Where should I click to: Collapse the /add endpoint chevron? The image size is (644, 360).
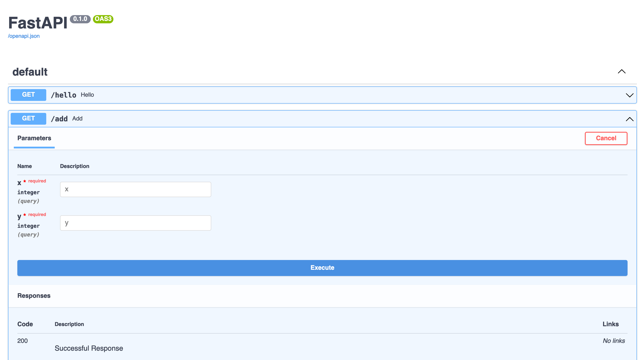(x=629, y=119)
